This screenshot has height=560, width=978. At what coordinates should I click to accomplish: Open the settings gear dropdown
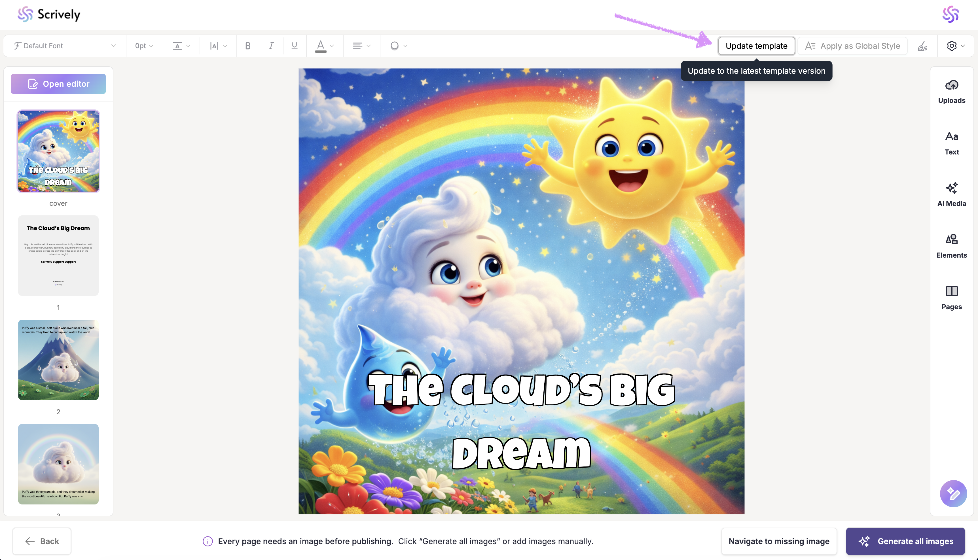tap(955, 46)
